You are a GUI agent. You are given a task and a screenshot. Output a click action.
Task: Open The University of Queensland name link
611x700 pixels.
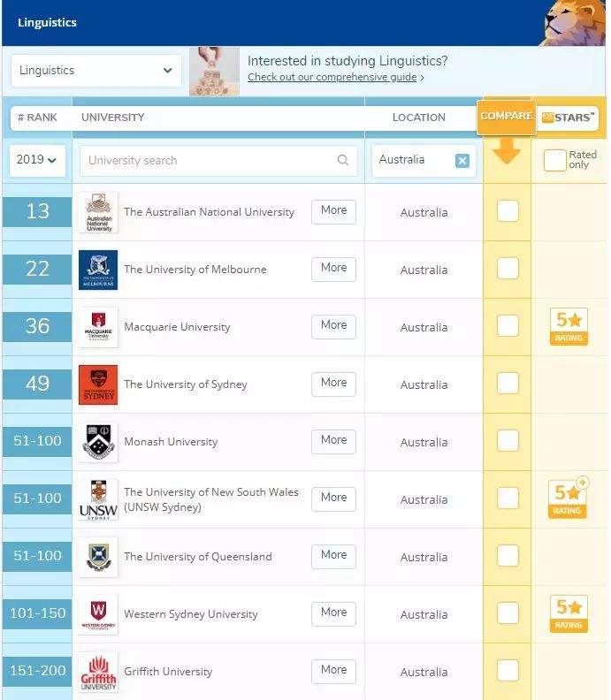point(198,557)
